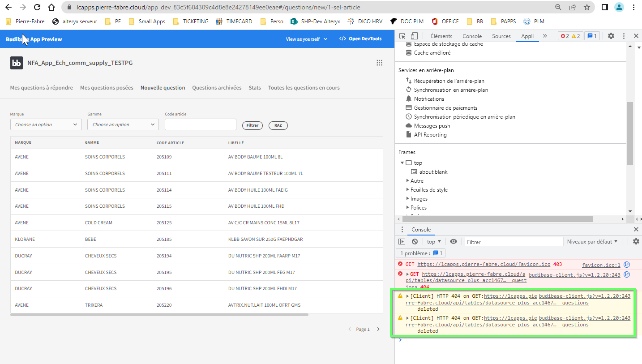Open Mes questions posées tab
This screenshot has height=364, width=642.
[x=107, y=88]
